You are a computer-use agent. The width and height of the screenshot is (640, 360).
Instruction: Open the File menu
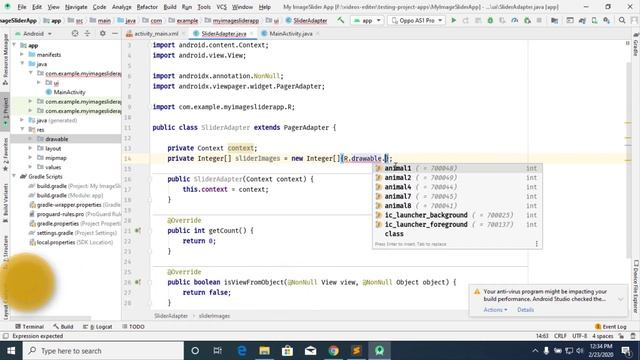(x=22, y=7)
